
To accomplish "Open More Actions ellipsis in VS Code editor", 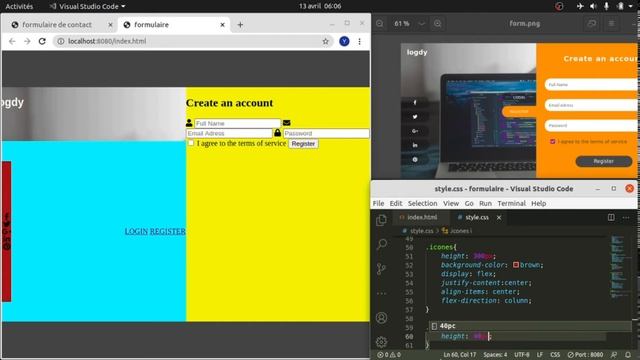I will click(626, 218).
